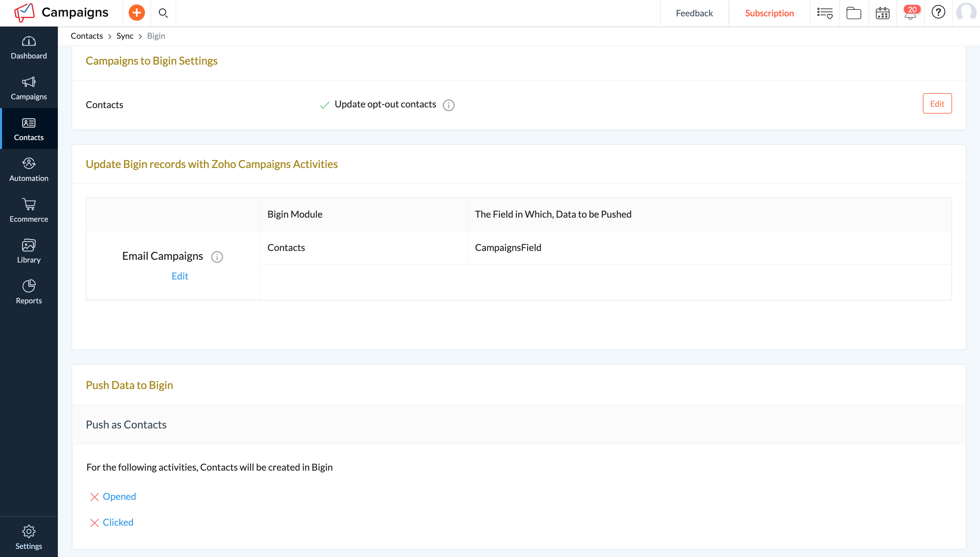This screenshot has height=557, width=980.
Task: Open Ecommerce in sidebar
Action: 29,210
